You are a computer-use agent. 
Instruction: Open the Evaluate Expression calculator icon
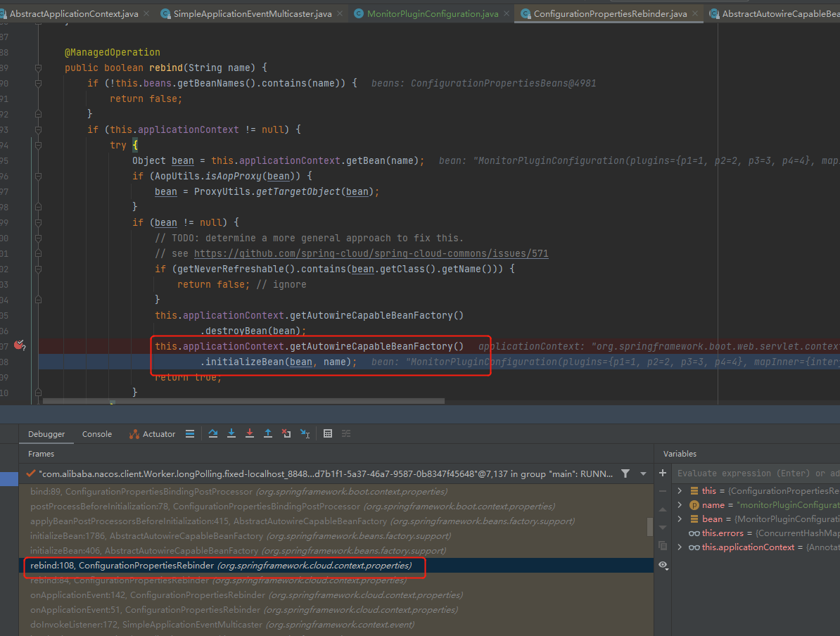(328, 434)
